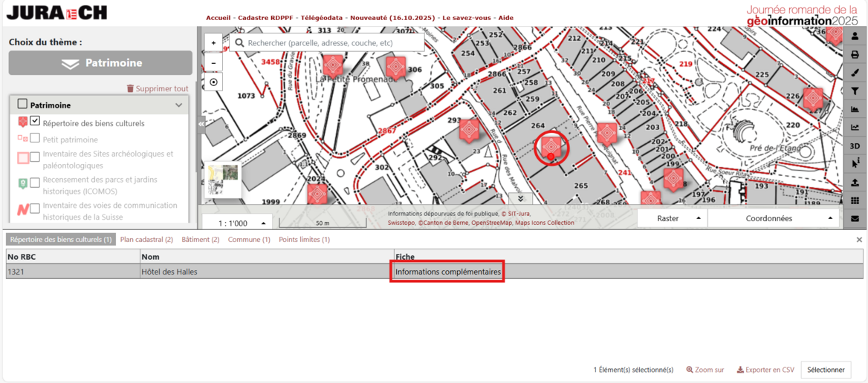Viewport: 868px width, 383px height.
Task: Open the drawing brush tool
Action: coord(855,73)
